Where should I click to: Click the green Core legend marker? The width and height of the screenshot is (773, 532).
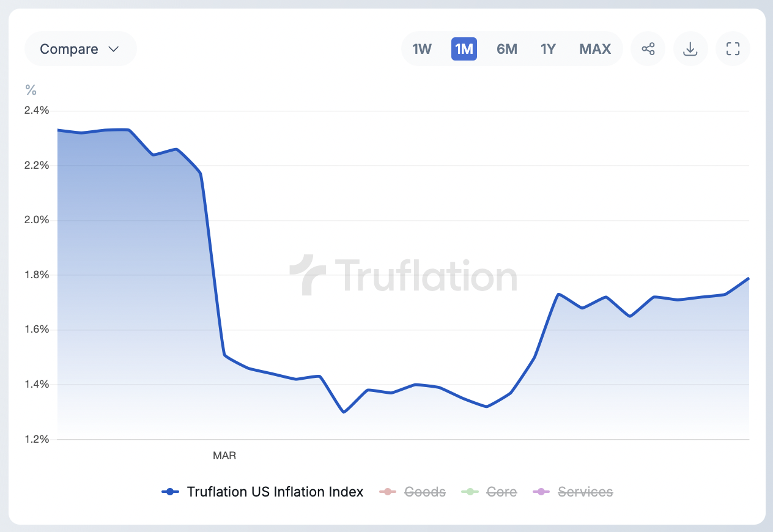pos(470,492)
